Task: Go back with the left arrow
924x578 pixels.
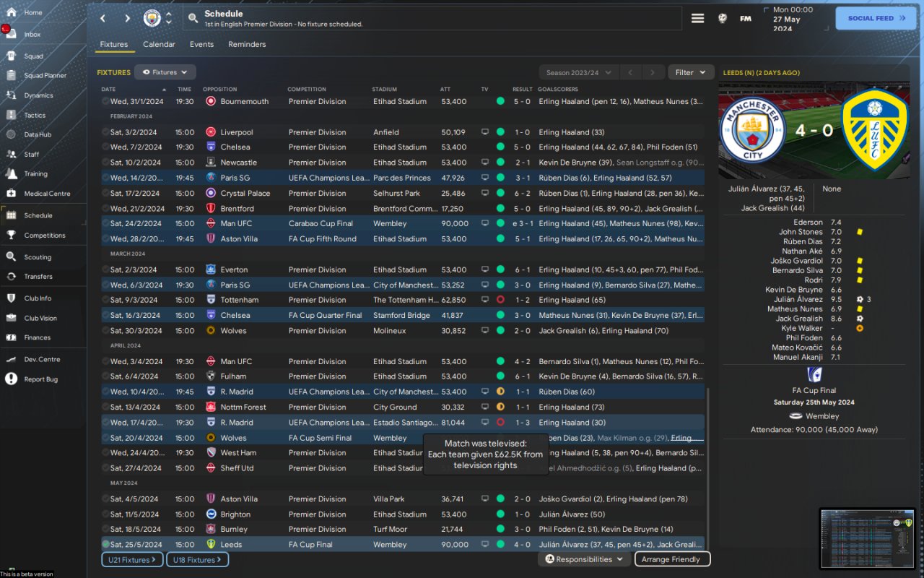Action: click(x=103, y=18)
